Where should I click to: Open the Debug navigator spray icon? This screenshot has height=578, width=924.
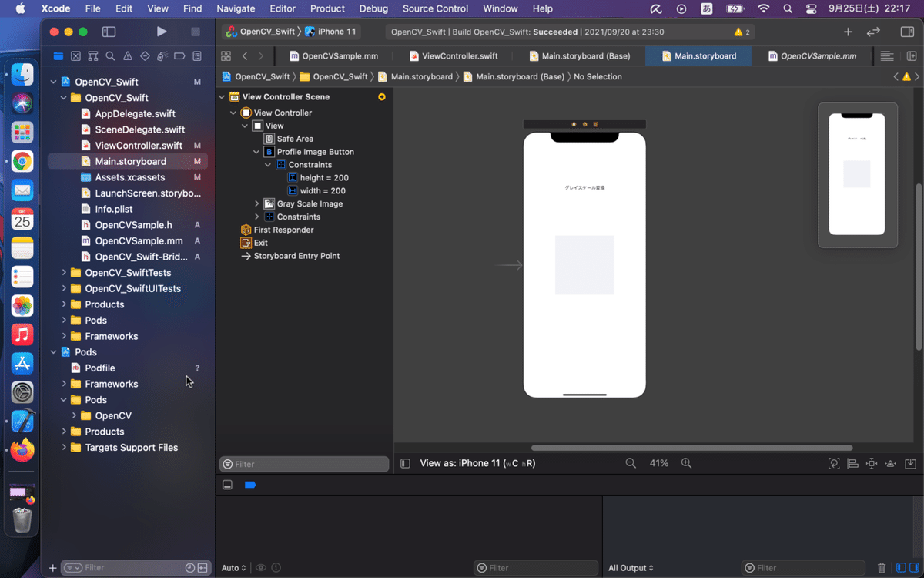click(162, 56)
